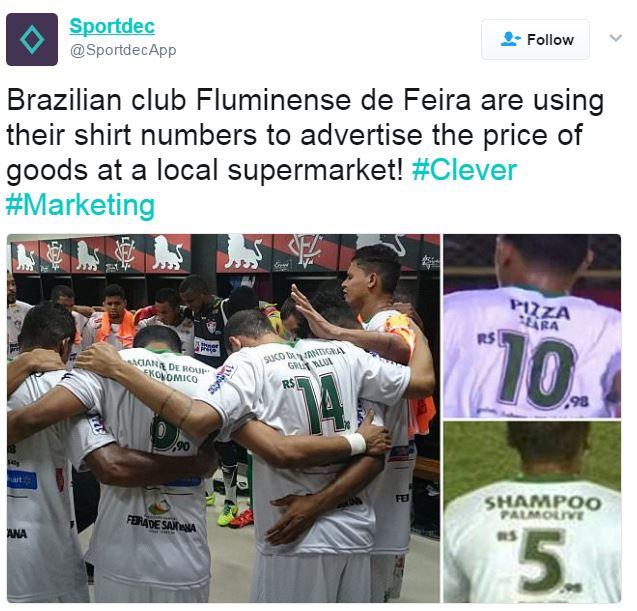637x611 pixels.
Task: Open the #Marketing hashtag
Action: 80,205
